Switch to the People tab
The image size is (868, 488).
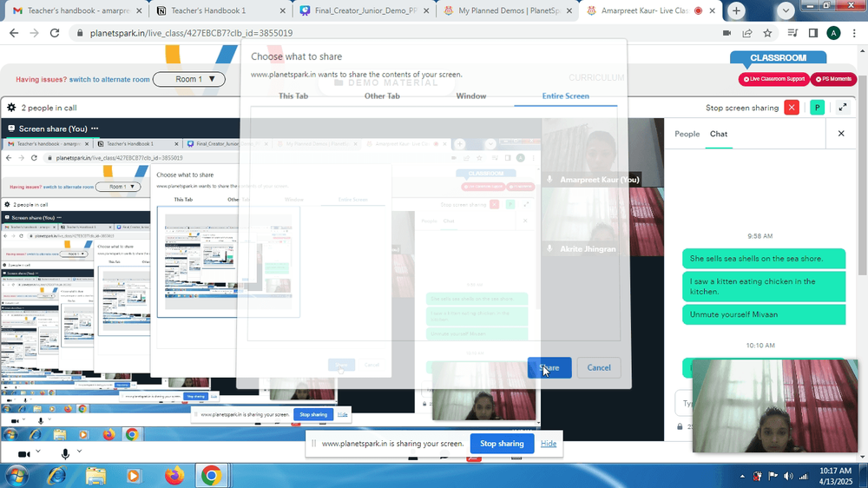[687, 134]
